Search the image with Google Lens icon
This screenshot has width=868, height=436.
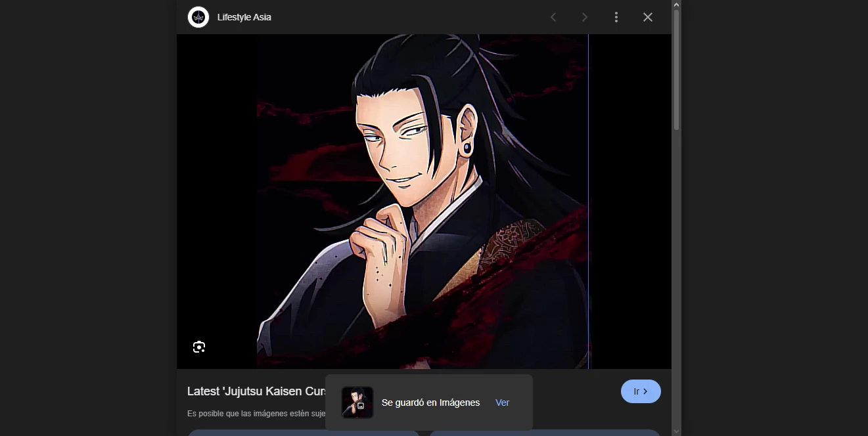(x=199, y=347)
